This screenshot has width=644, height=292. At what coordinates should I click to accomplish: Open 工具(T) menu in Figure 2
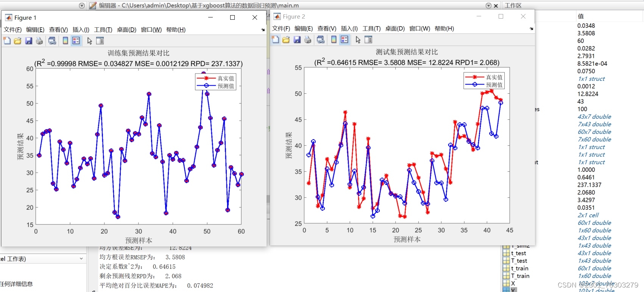pos(371,28)
